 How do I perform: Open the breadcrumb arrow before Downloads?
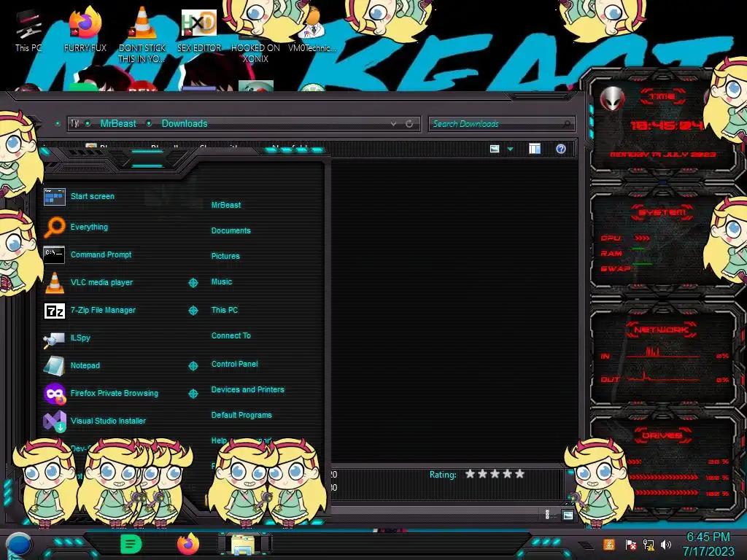(x=149, y=124)
